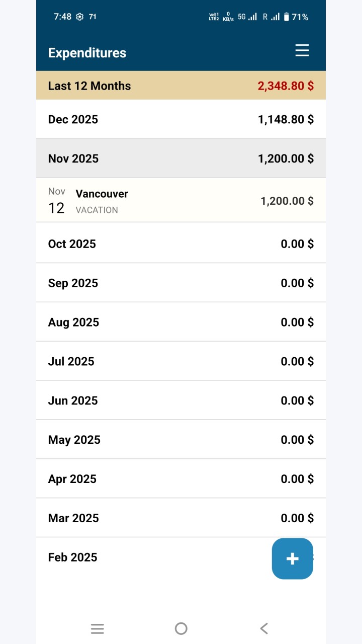The width and height of the screenshot is (362, 644).
Task: Tap the Android home circle icon
Action: pos(181,628)
